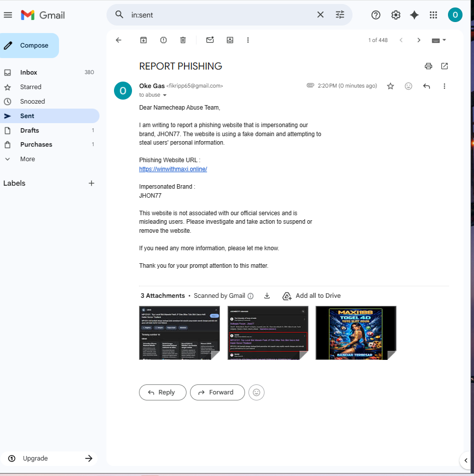Click the REPORT PHISHING subject heading

coord(180,66)
